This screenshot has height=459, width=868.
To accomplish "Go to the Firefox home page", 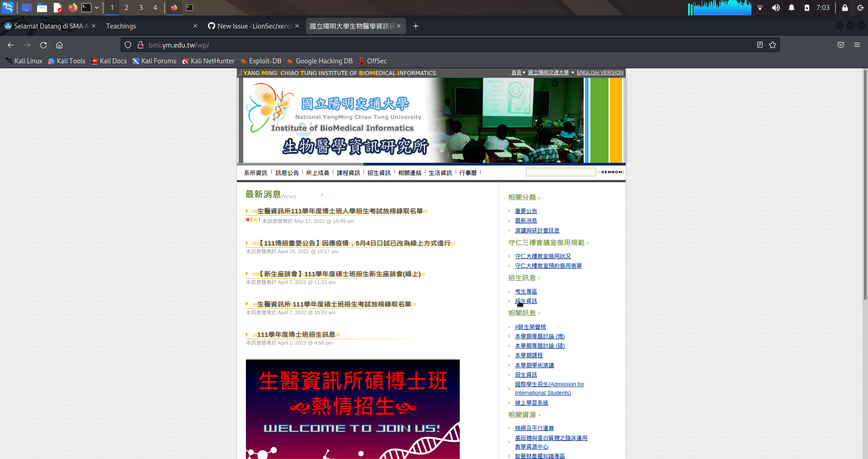I will click(59, 45).
